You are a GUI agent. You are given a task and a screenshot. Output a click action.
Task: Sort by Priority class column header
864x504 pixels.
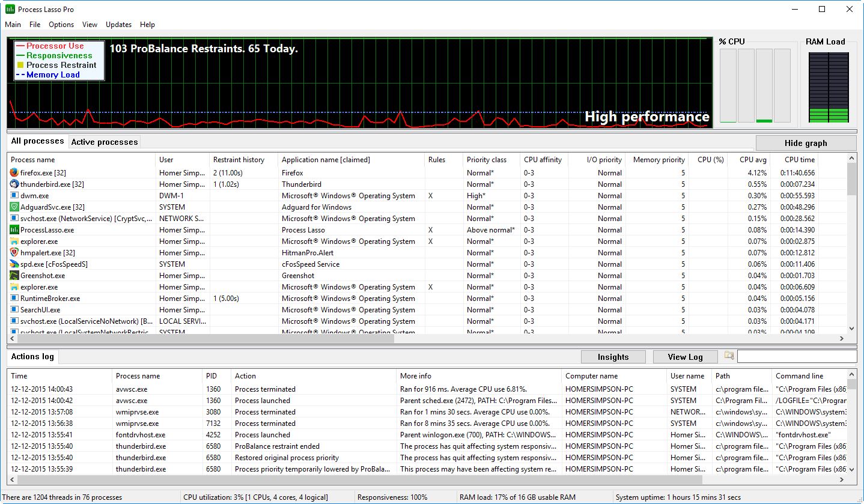[486, 160]
